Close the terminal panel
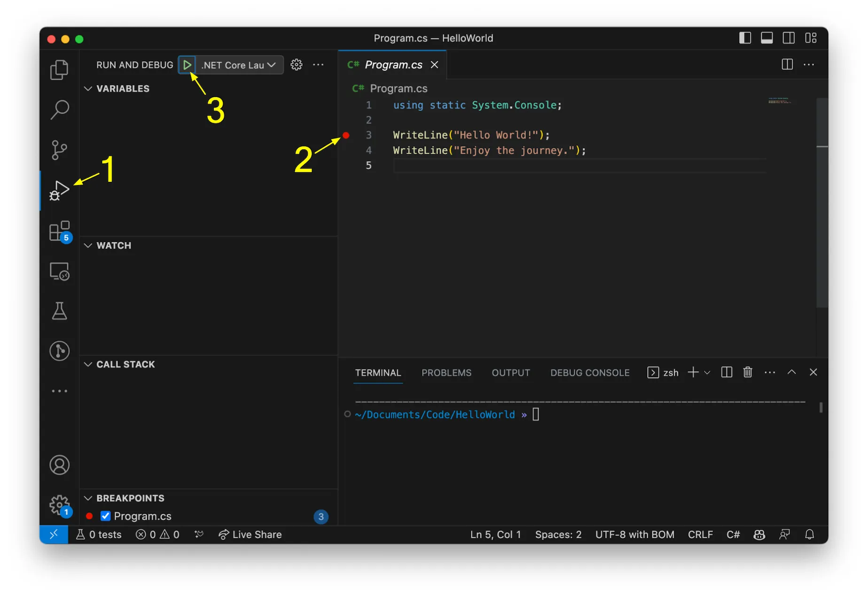 [813, 372]
